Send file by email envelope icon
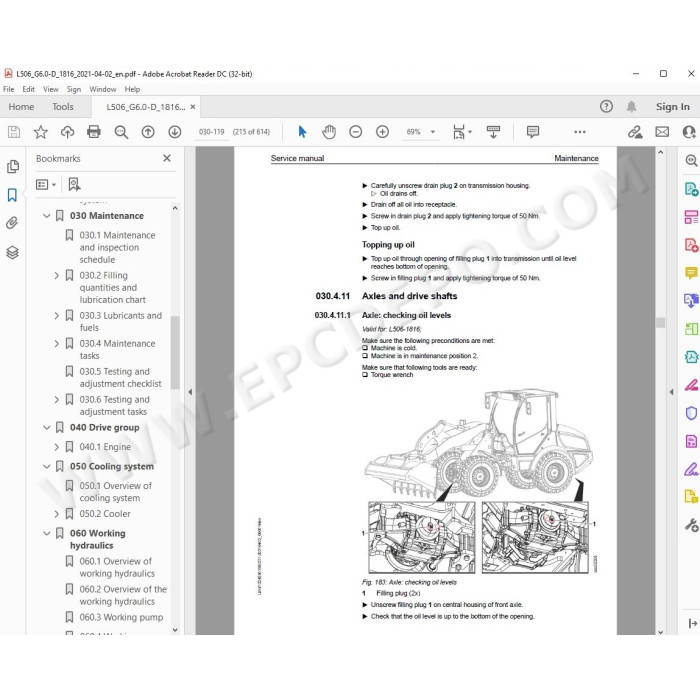Viewport: 700px width, 700px height. click(x=662, y=132)
